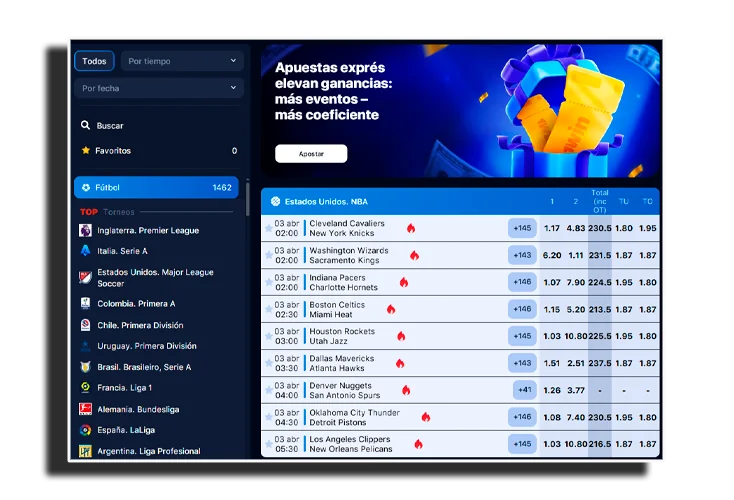Click the Uruguay Primera División logo icon
The height and width of the screenshot is (500, 734).
pyautogui.click(x=85, y=346)
